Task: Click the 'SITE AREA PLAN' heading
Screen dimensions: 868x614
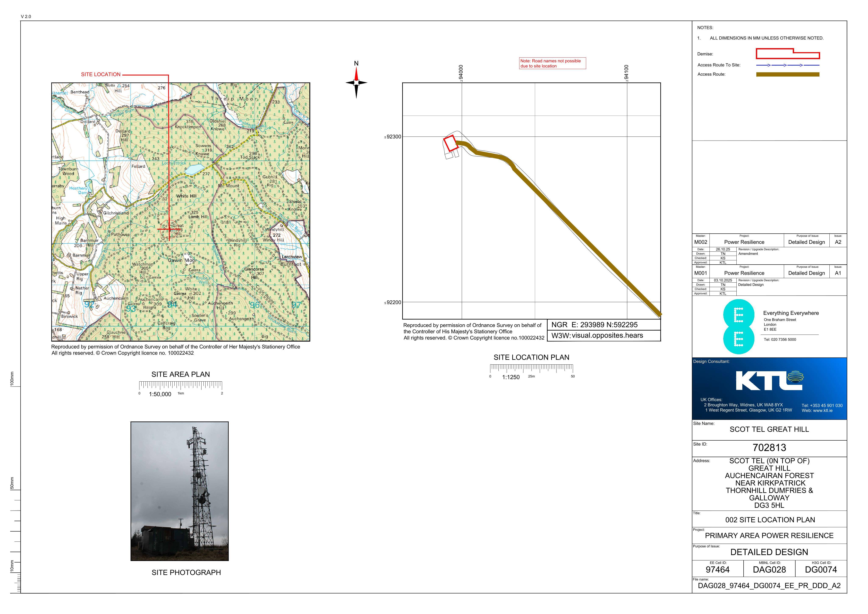Action: (181, 374)
